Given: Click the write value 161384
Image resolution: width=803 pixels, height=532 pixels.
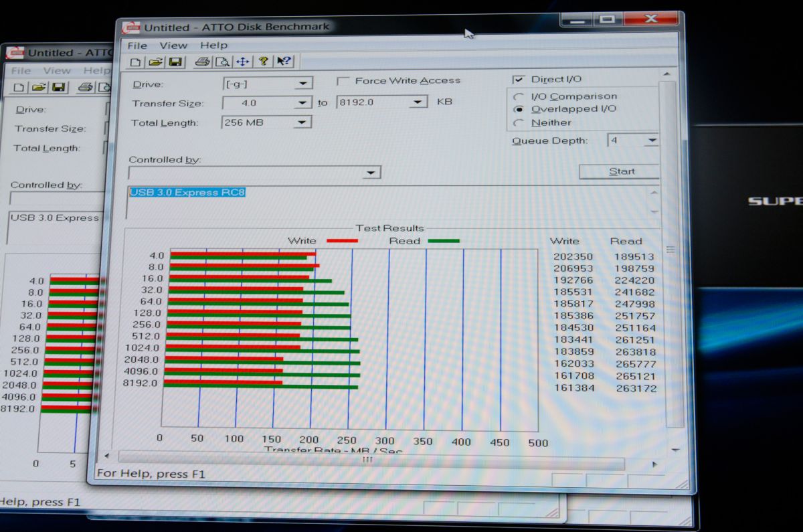Looking at the screenshot, I should [x=574, y=388].
